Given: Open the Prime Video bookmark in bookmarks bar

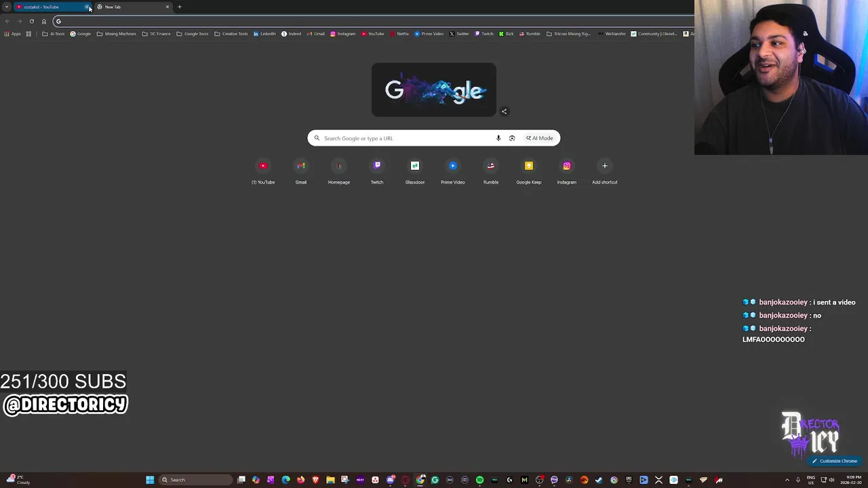Looking at the screenshot, I should click(429, 34).
